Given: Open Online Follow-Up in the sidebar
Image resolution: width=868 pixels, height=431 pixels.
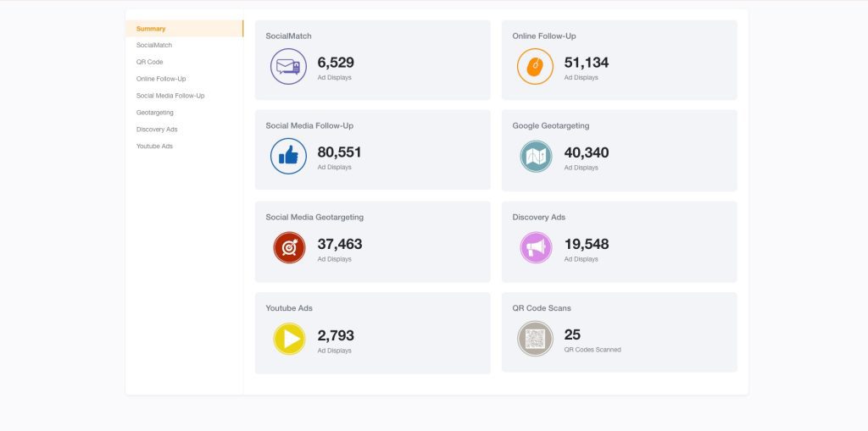Looking at the screenshot, I should pyautogui.click(x=161, y=79).
